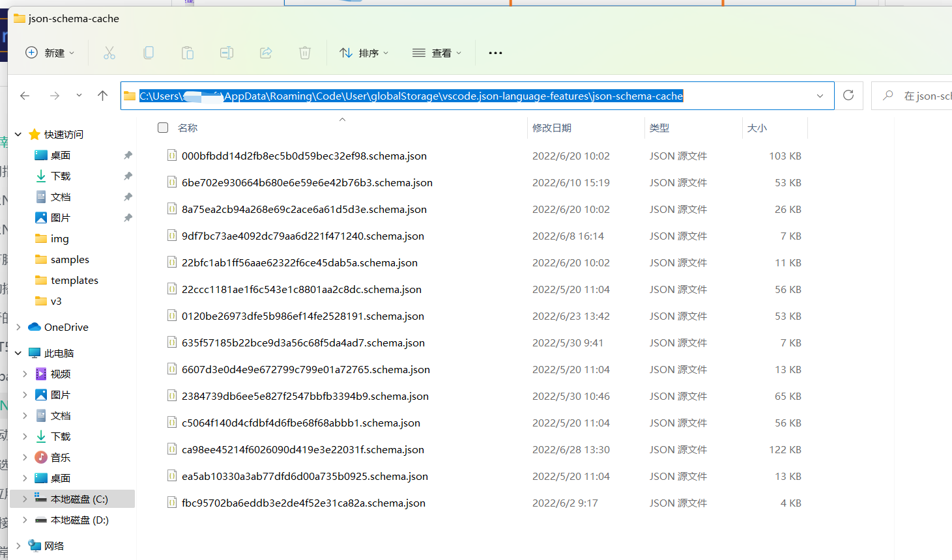The width and height of the screenshot is (952, 560).
Task: Open the 排序 sort dropdown
Action: tap(364, 53)
